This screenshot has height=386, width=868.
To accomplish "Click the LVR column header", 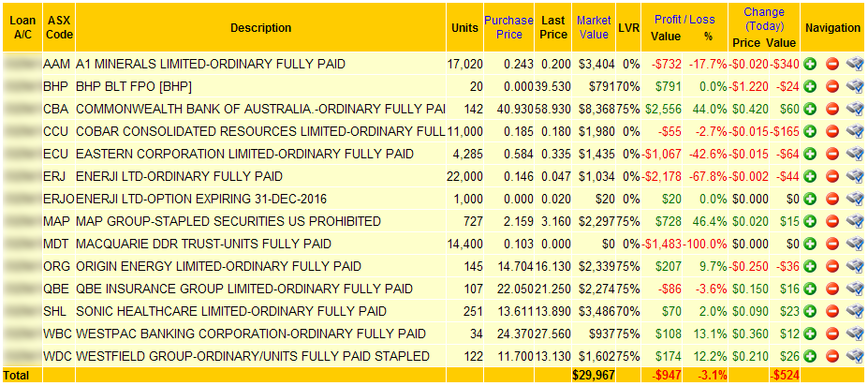I will tap(628, 28).
